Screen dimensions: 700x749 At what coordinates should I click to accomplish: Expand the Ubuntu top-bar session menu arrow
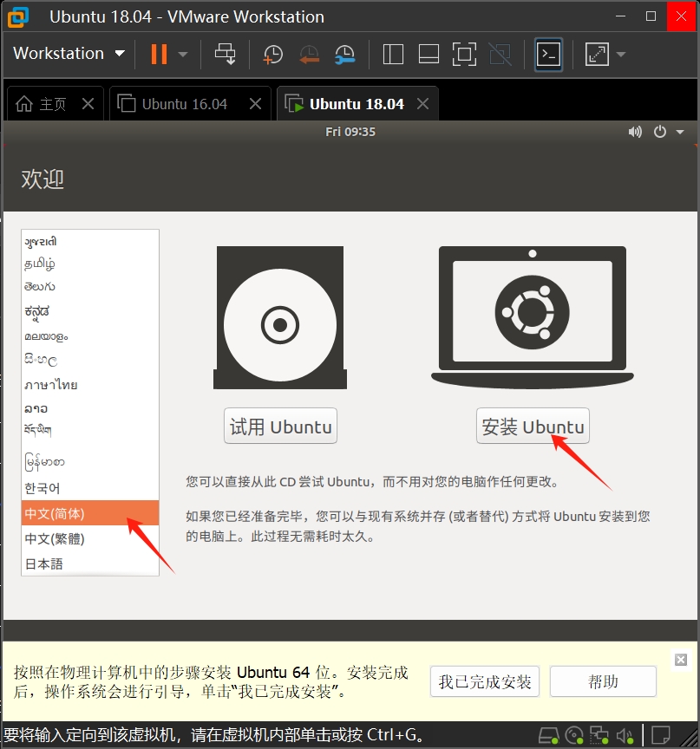pyautogui.click(x=677, y=132)
